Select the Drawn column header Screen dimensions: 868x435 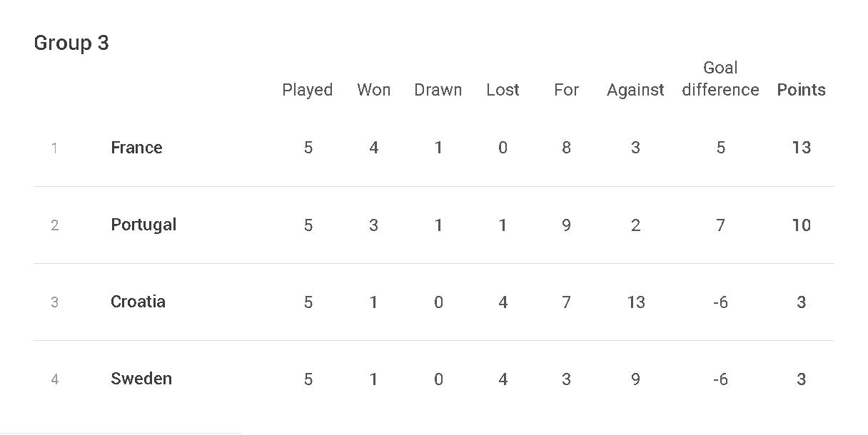(438, 90)
